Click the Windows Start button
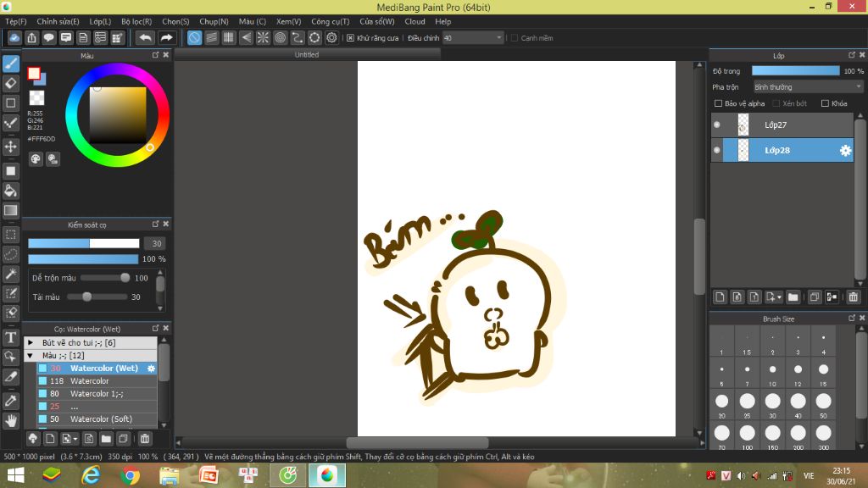This screenshot has width=868, height=488. click(15, 475)
